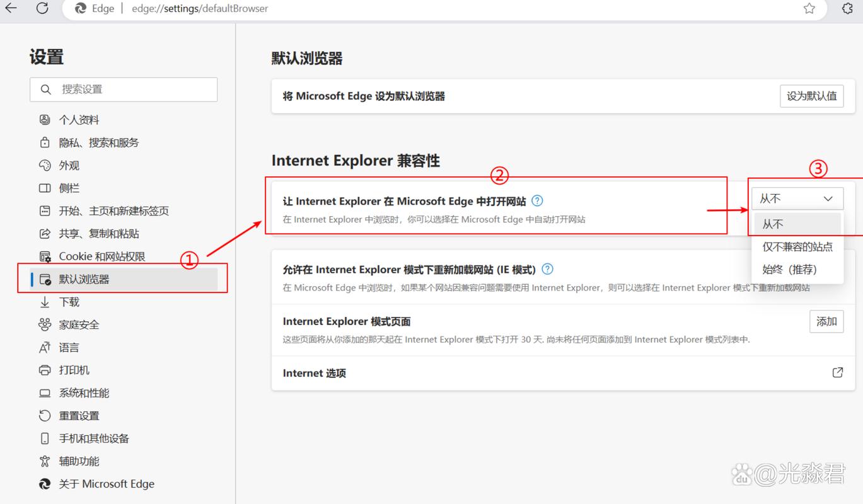Expand the 从不 dropdown
This screenshot has width=863, height=504.
pyautogui.click(x=797, y=198)
